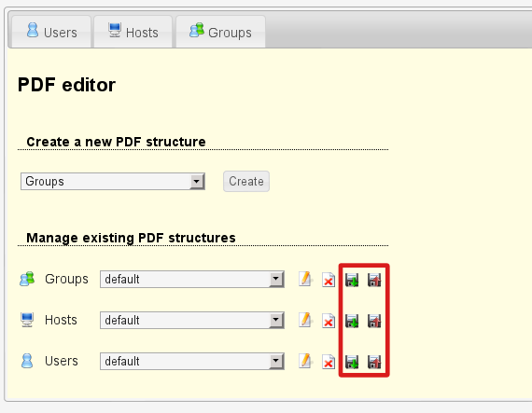Image resolution: width=532 pixels, height=413 pixels.
Task: Expand the Hosts structure default dropdown
Action: (192, 320)
